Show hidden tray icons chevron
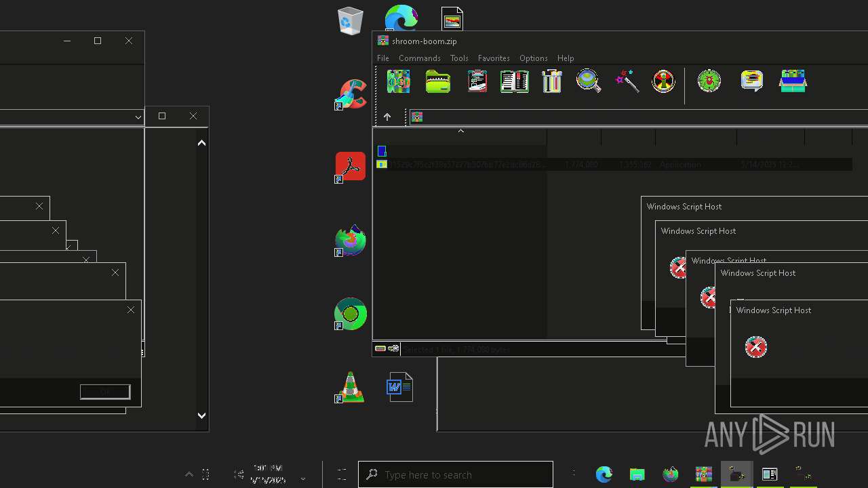 point(189,474)
